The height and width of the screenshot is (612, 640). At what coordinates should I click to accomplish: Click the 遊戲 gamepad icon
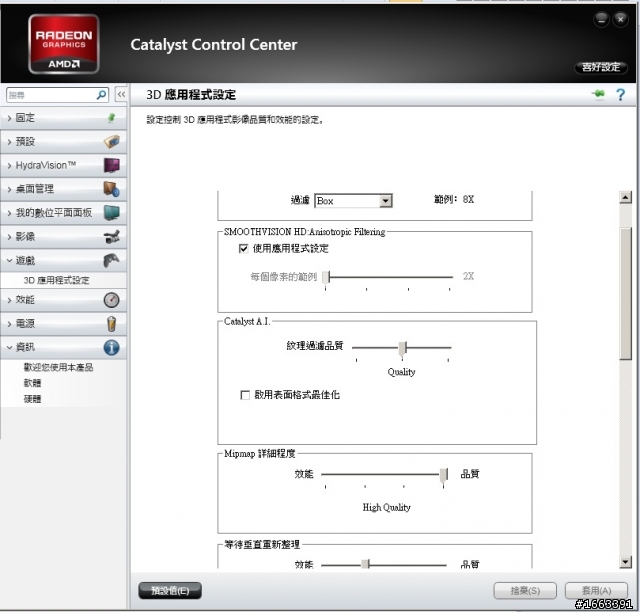coord(111,260)
